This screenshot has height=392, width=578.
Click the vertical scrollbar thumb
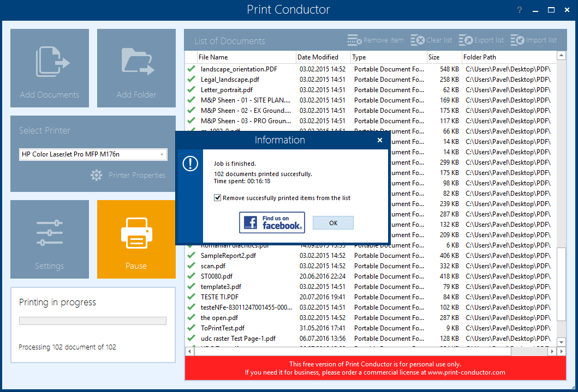point(561,284)
